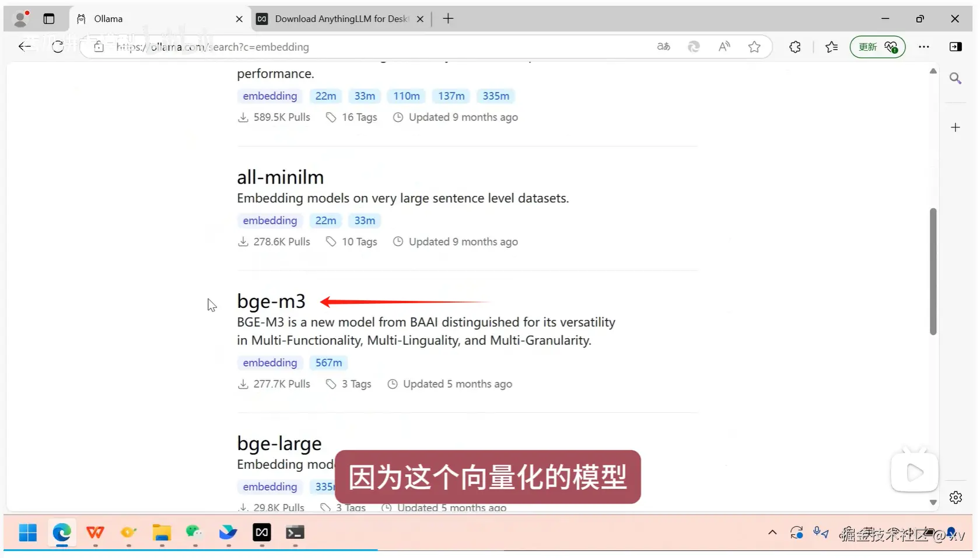Click the scrollbar up arrow
Image resolution: width=980 pixels, height=558 pixels.
(x=933, y=71)
